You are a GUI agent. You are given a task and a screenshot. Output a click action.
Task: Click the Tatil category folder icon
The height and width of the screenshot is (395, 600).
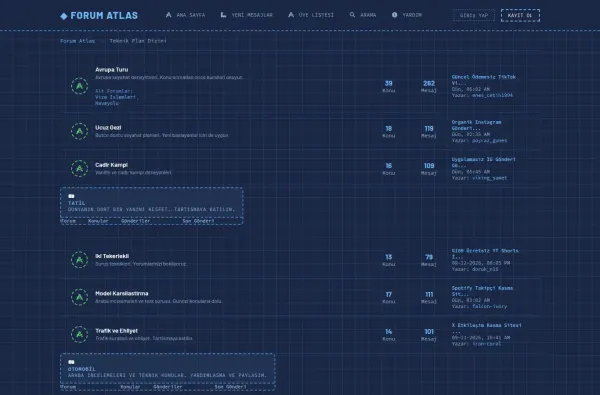(x=71, y=196)
